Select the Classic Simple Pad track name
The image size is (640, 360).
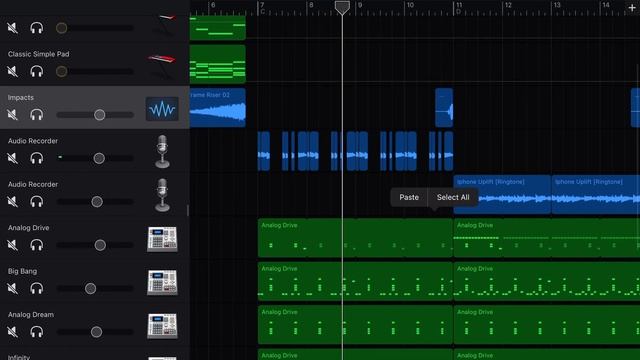(38, 54)
